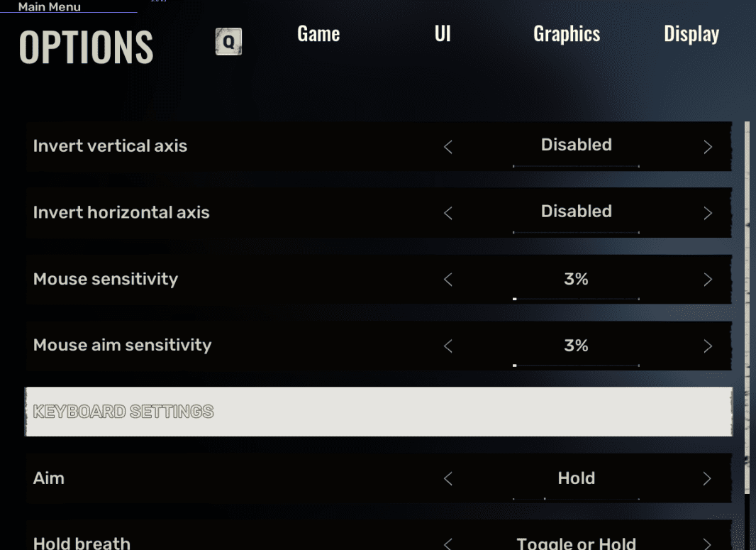The width and height of the screenshot is (756, 550).
Task: Open the Graphics tab
Action: coord(567,34)
